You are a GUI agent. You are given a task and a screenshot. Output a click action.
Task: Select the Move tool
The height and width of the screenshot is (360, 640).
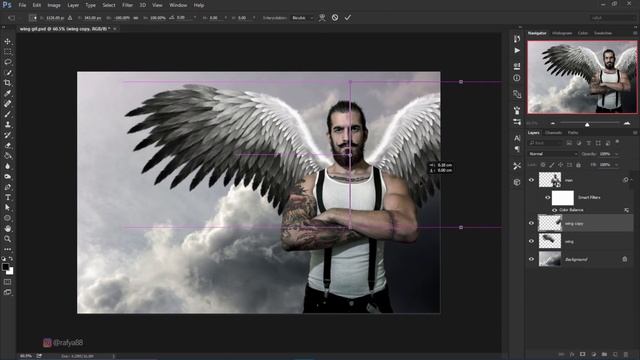click(7, 41)
